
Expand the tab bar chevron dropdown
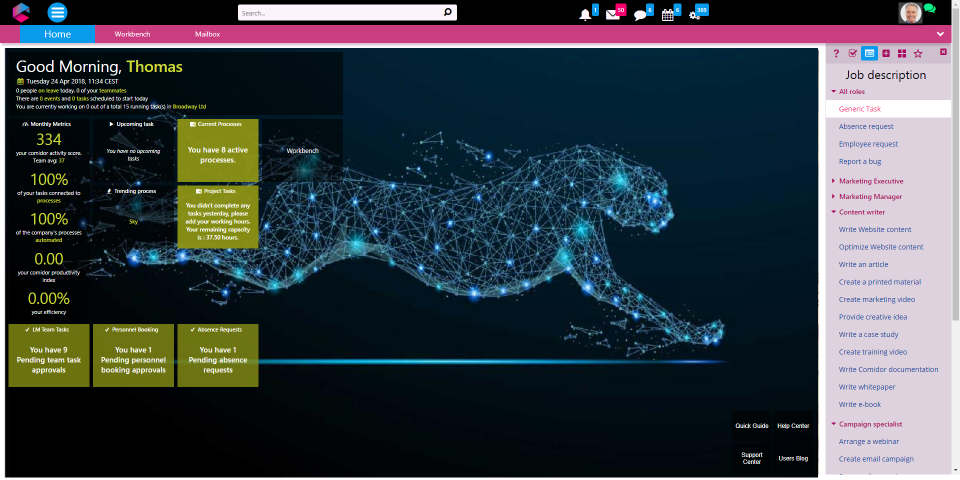pyautogui.click(x=940, y=34)
